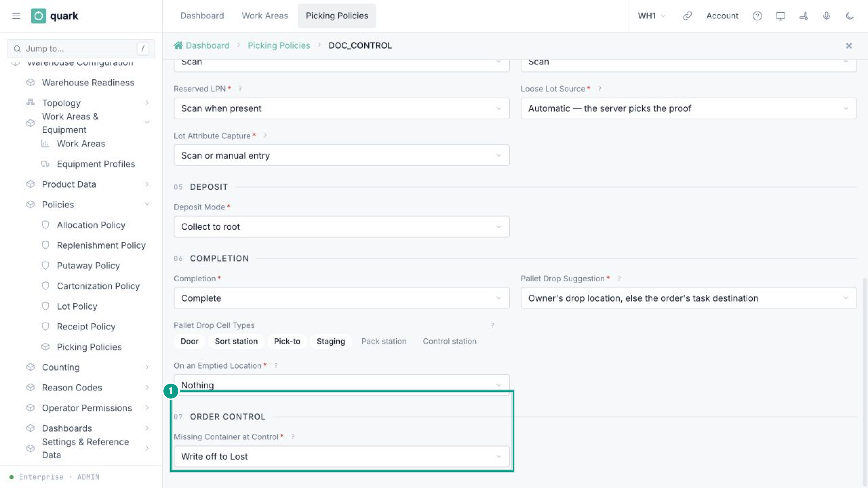Click the Jump to search field
The height and width of the screenshot is (488, 868).
pos(81,49)
